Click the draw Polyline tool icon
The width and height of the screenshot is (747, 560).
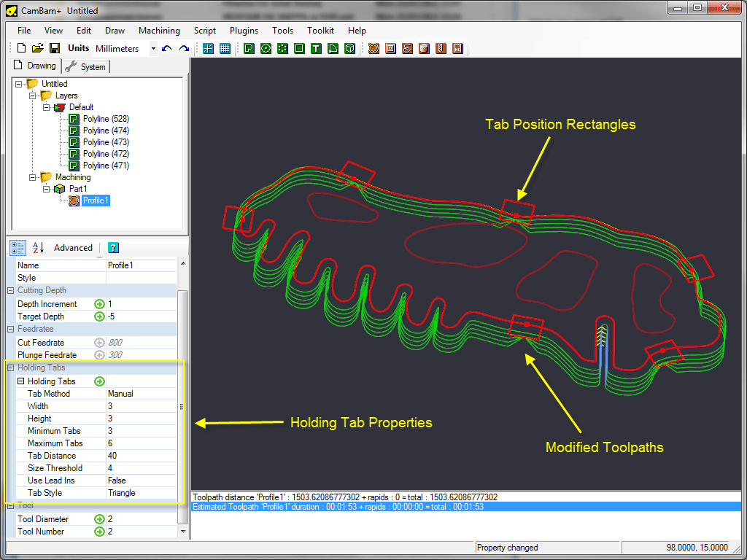pos(249,49)
